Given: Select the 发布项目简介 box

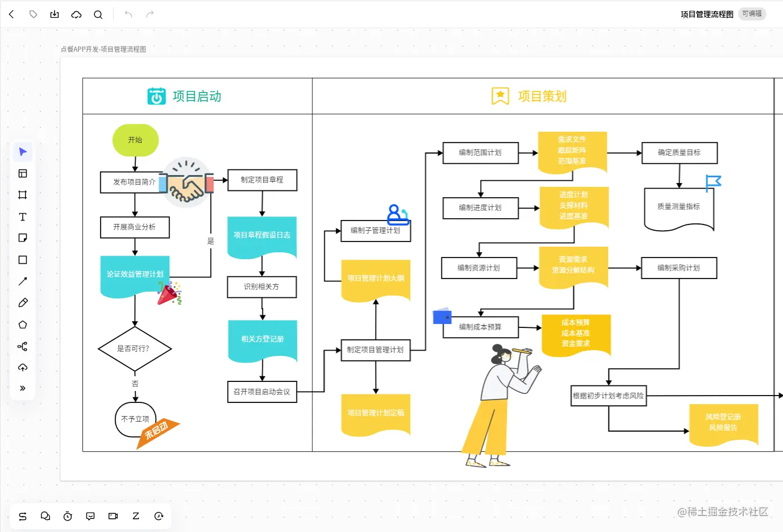Looking at the screenshot, I should 135,182.
